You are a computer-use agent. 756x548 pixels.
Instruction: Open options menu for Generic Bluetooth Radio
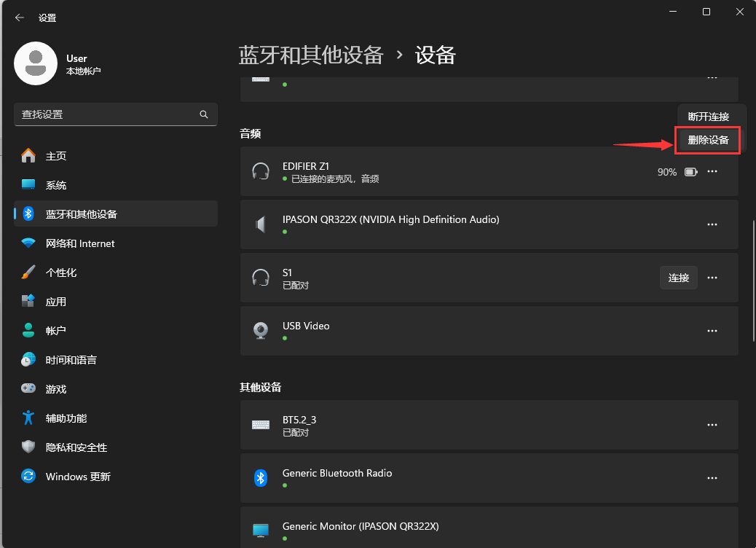712,478
